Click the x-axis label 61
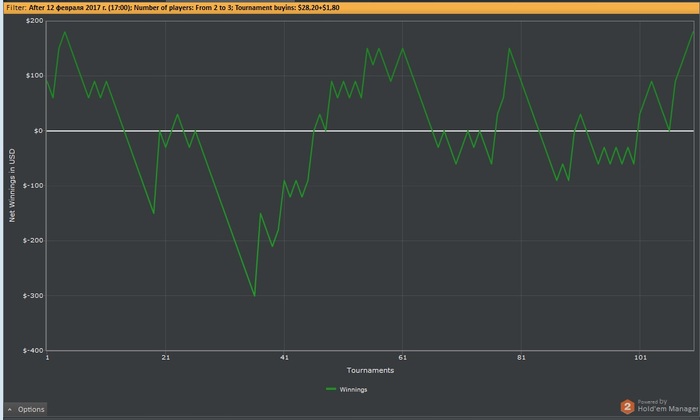 [x=403, y=357]
